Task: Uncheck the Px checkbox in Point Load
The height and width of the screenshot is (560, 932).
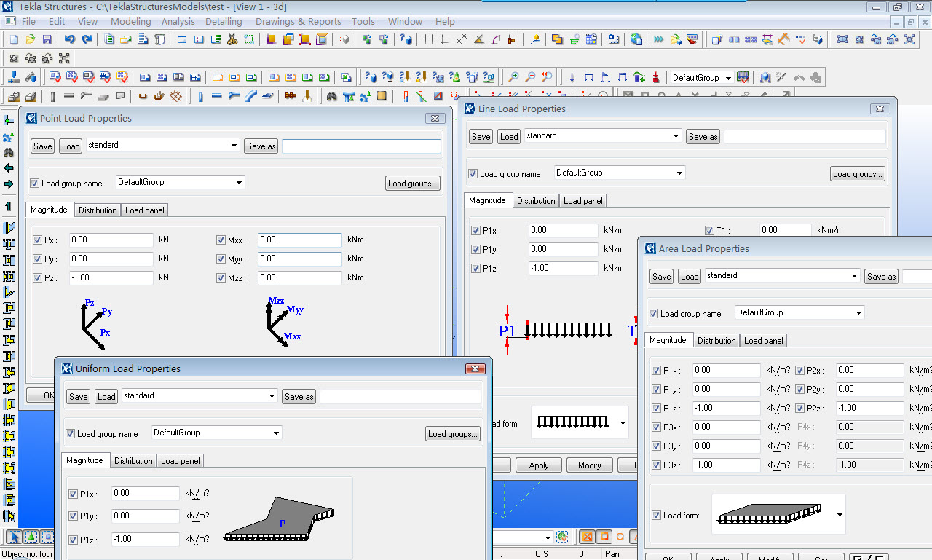Action: click(x=38, y=240)
